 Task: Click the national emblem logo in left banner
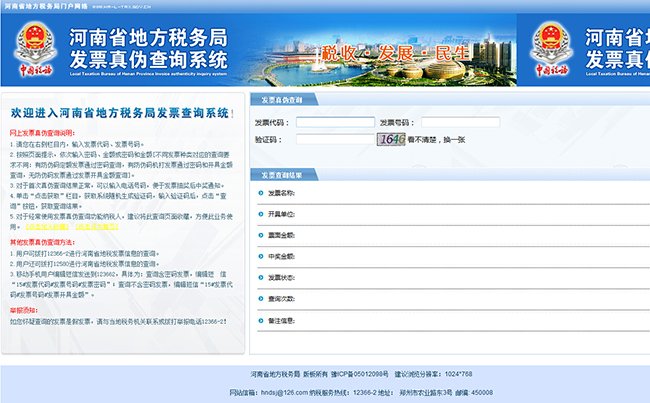point(35,49)
